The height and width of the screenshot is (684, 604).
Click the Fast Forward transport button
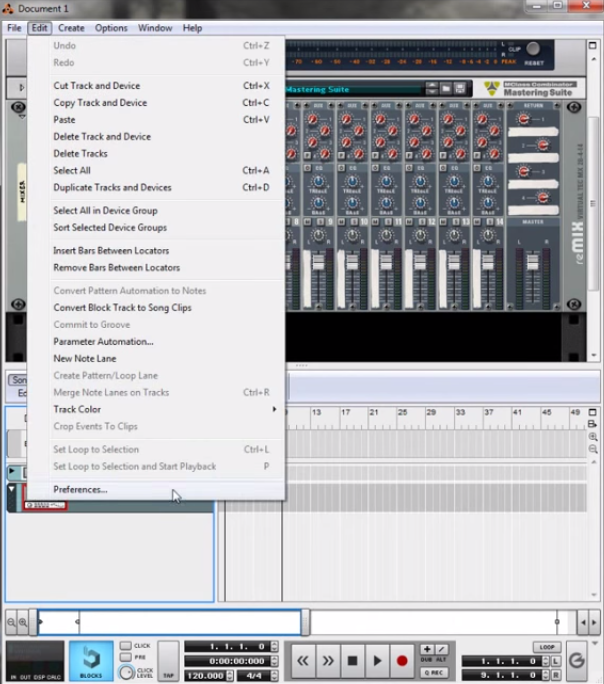coord(328,660)
